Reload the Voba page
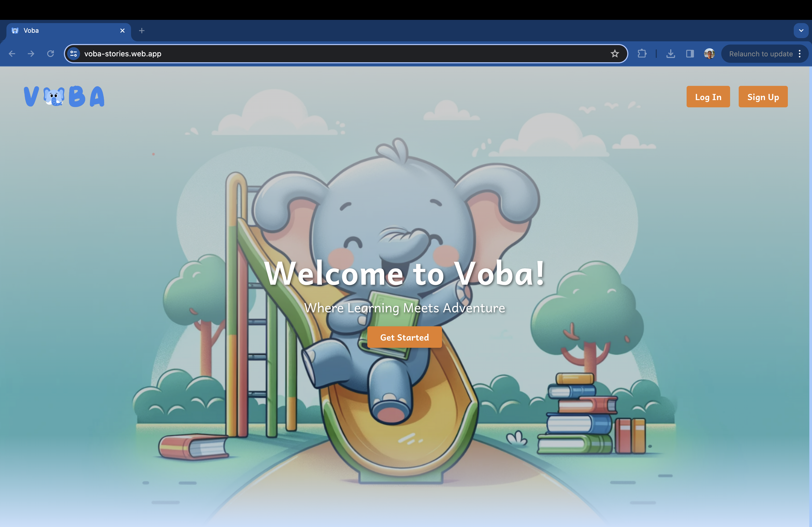Image resolution: width=812 pixels, height=527 pixels. (50, 54)
